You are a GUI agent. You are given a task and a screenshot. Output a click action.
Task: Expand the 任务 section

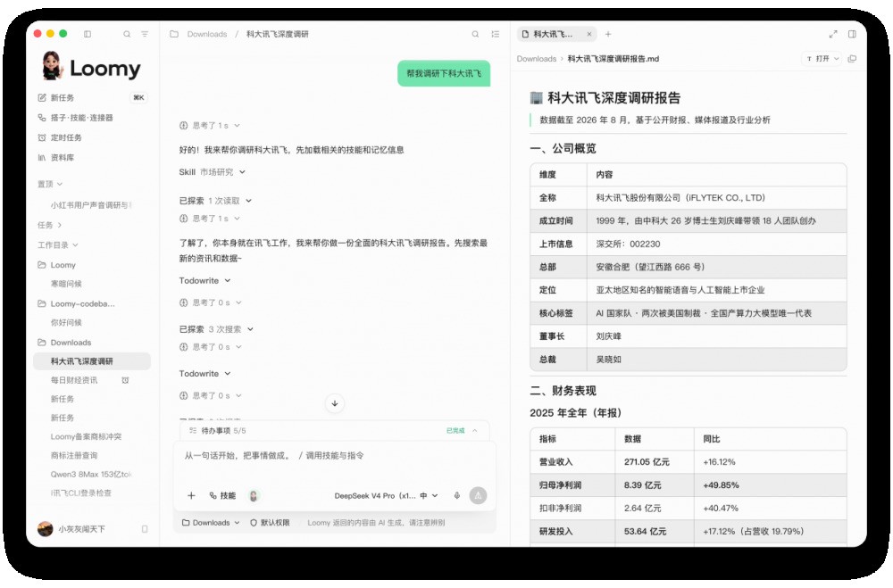tap(49, 225)
